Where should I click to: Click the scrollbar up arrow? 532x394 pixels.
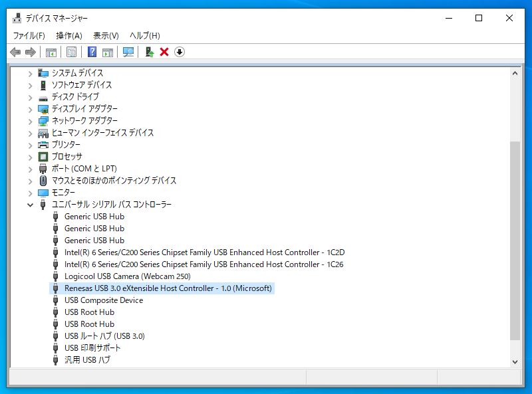pos(515,73)
